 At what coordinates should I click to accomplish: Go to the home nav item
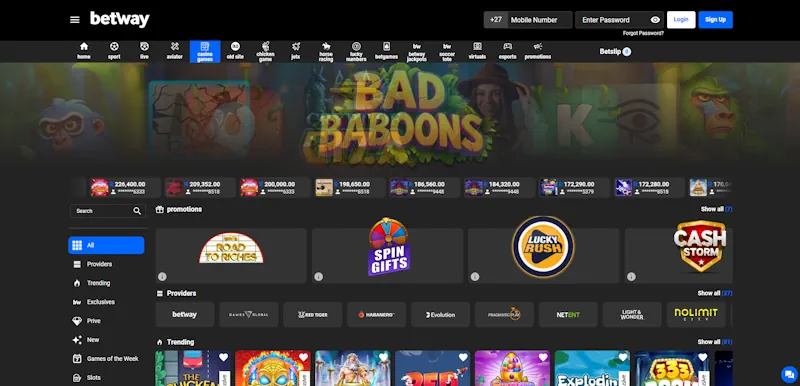point(84,51)
